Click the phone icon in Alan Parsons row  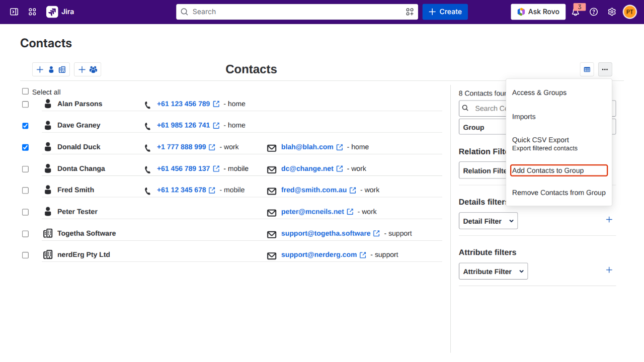(x=147, y=105)
